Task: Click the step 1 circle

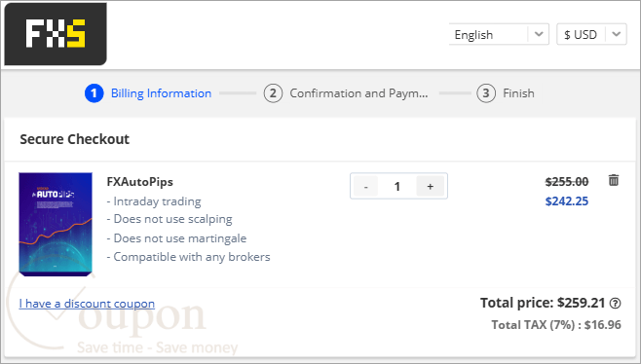Action: click(94, 93)
